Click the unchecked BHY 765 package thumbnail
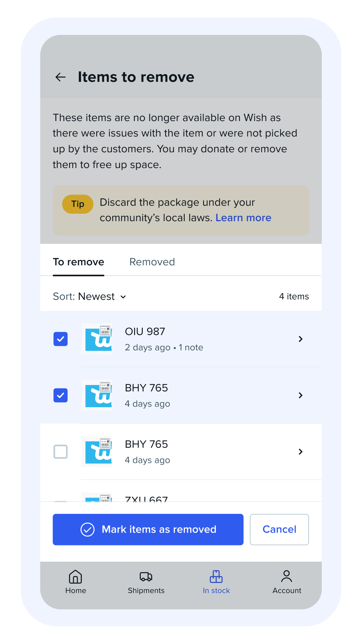The image size is (362, 644). [x=97, y=451]
